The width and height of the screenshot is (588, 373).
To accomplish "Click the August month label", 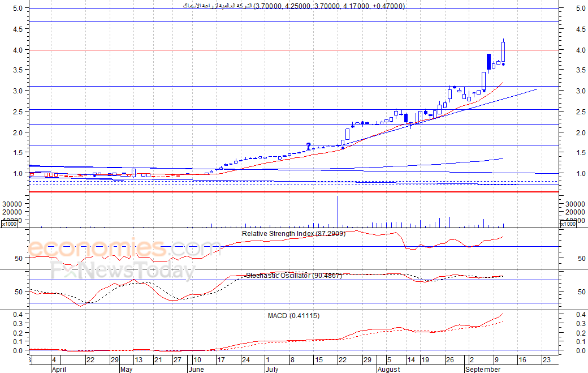I will point(388,369).
